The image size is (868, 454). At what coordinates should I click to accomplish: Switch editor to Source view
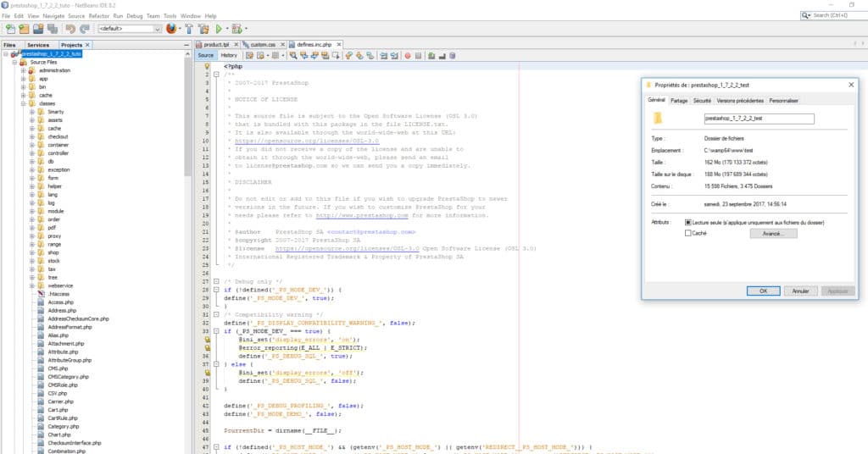pos(206,55)
